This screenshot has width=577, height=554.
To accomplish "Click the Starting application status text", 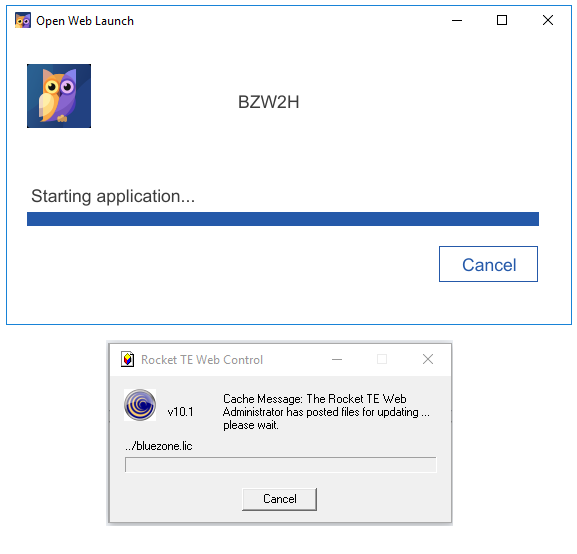I will 113,196.
